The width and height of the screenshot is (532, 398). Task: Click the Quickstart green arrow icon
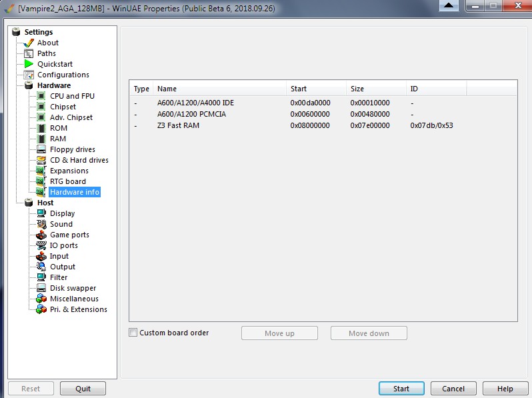click(x=29, y=64)
